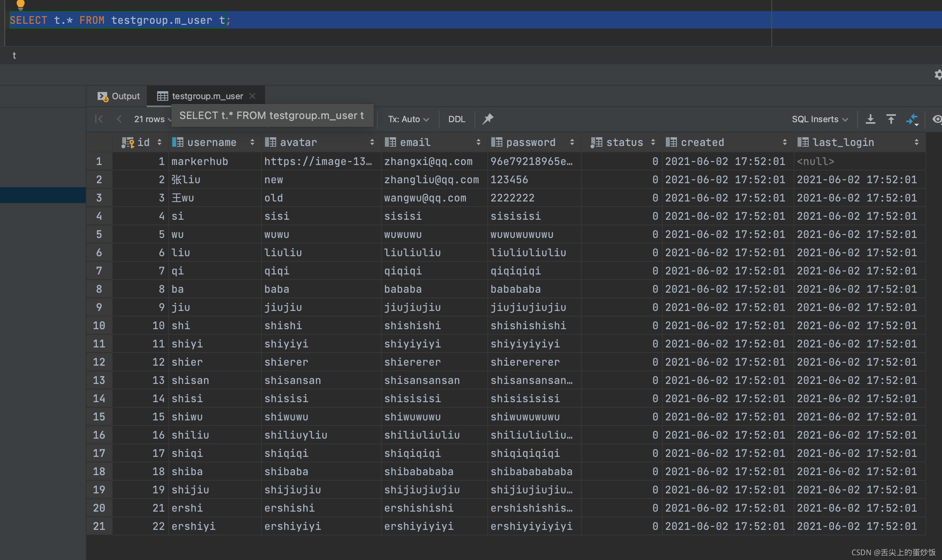This screenshot has width=942, height=560.
Task: Select the markerhub username cell
Action: 200,161
